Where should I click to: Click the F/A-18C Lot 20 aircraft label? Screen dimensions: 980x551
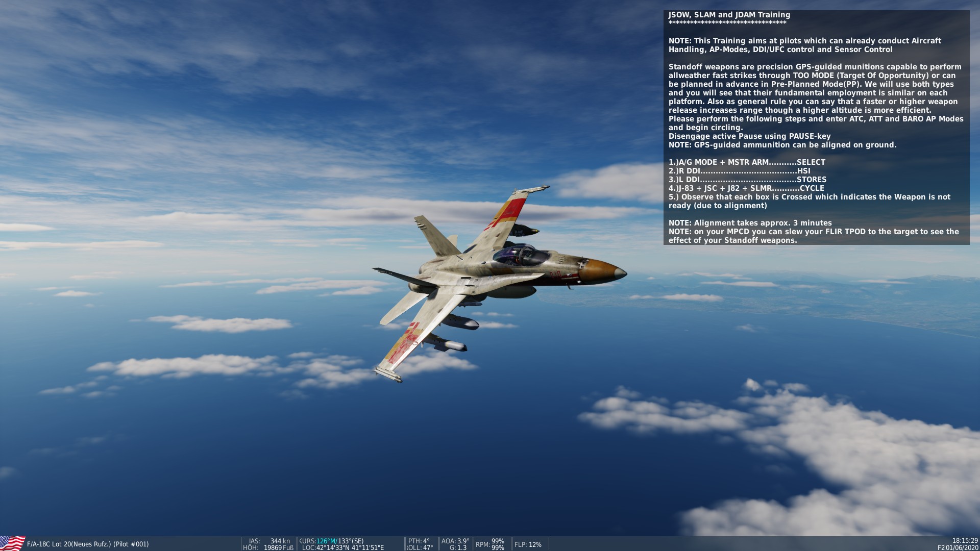coord(87,544)
